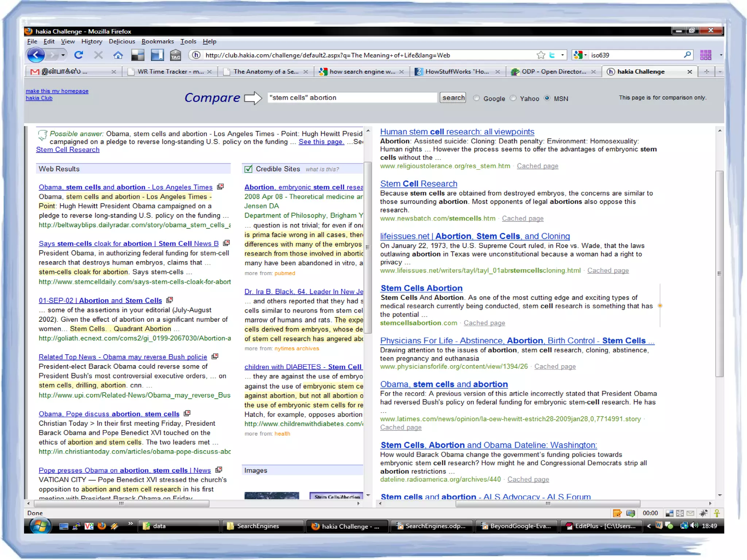Toggle the Credible Sites checkbox

click(x=248, y=169)
